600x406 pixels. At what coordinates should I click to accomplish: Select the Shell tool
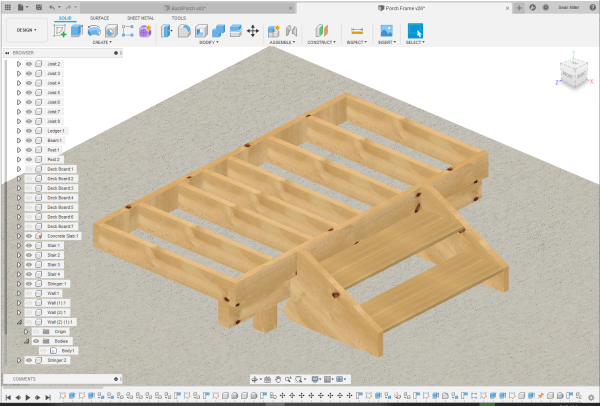201,31
